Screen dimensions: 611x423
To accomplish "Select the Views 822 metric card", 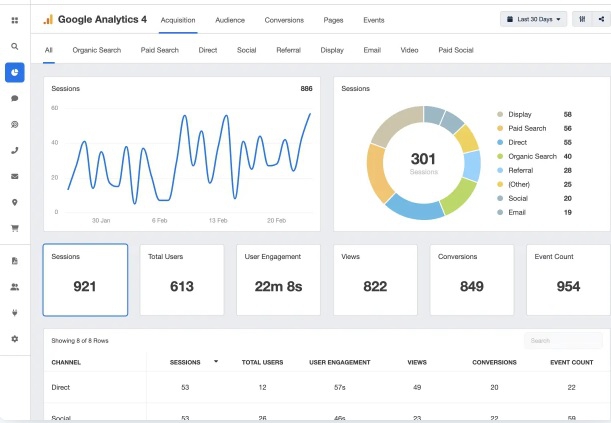I will (375, 280).
